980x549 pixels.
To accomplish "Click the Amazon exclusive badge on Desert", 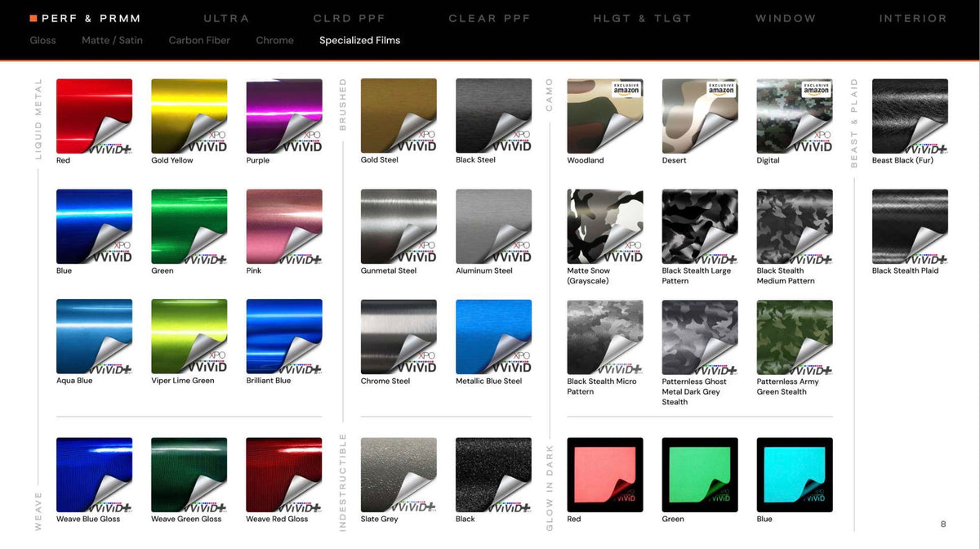I will pyautogui.click(x=721, y=89).
